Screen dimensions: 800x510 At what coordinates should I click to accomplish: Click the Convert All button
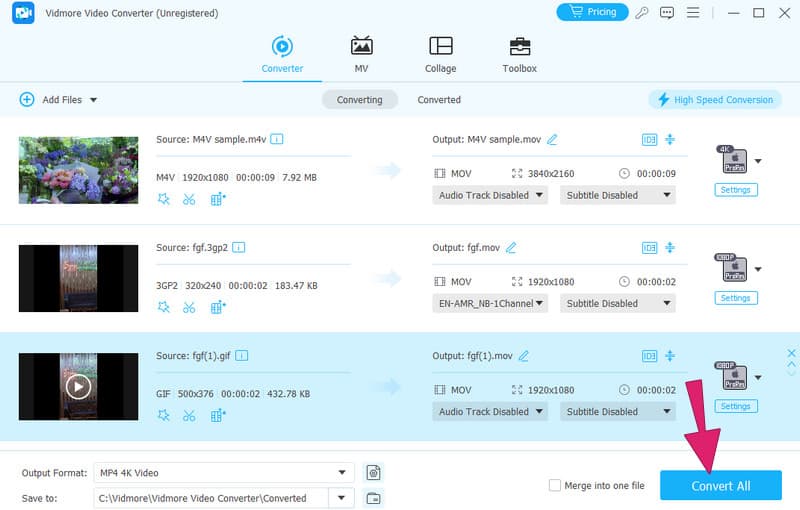(x=720, y=486)
